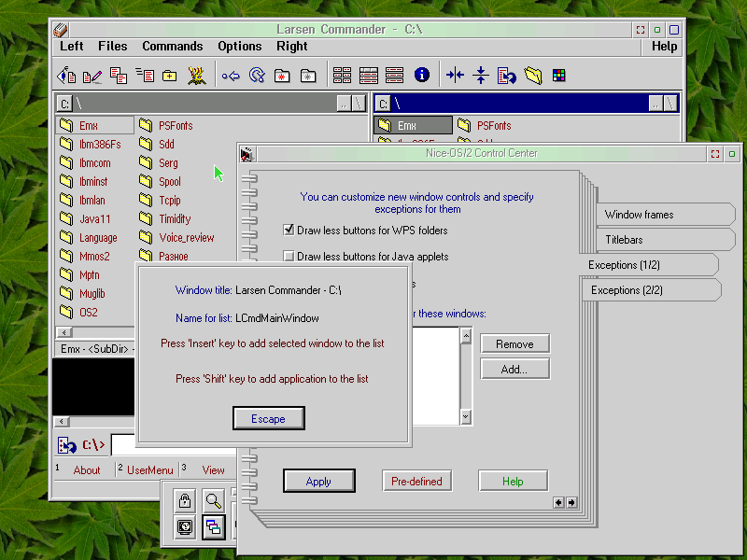Click the exceptions list scroll up arrow
This screenshot has height=560, width=747.
pos(466,336)
